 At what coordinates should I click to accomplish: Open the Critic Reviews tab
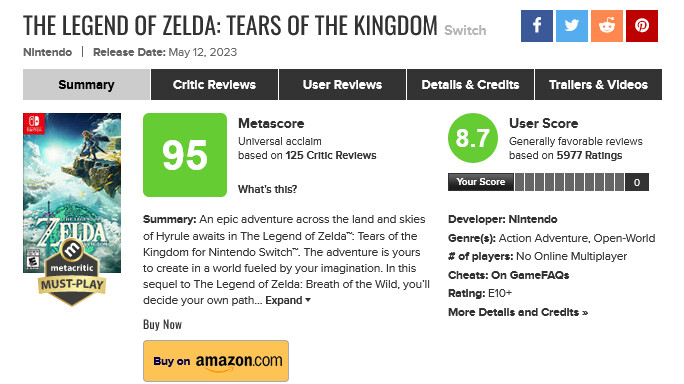214,84
